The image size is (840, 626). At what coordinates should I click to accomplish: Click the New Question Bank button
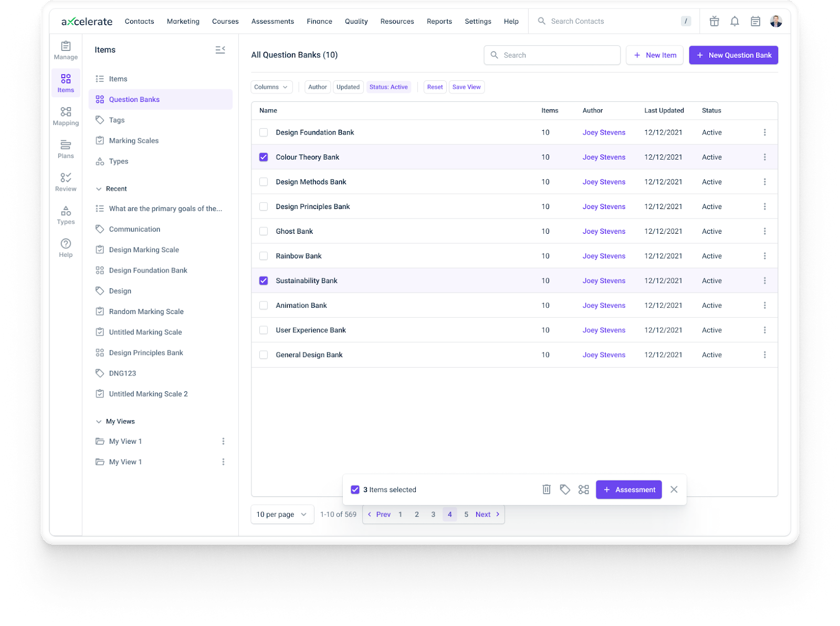click(733, 55)
